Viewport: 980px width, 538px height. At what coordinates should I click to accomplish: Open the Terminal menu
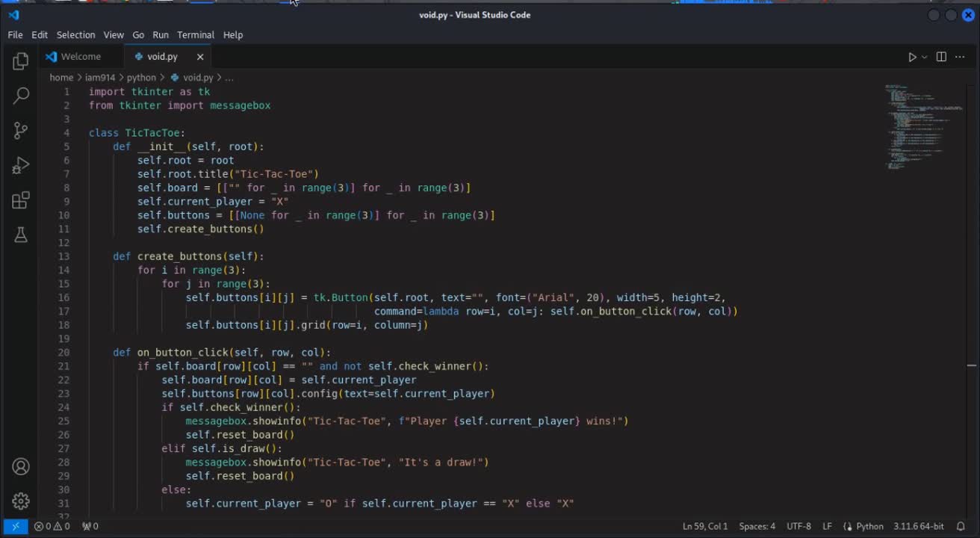tap(196, 35)
